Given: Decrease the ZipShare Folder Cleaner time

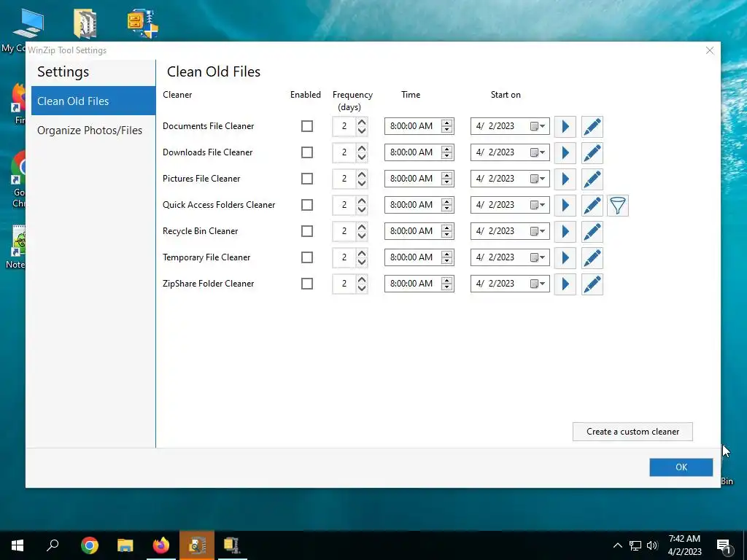Looking at the screenshot, I should pos(446,287).
